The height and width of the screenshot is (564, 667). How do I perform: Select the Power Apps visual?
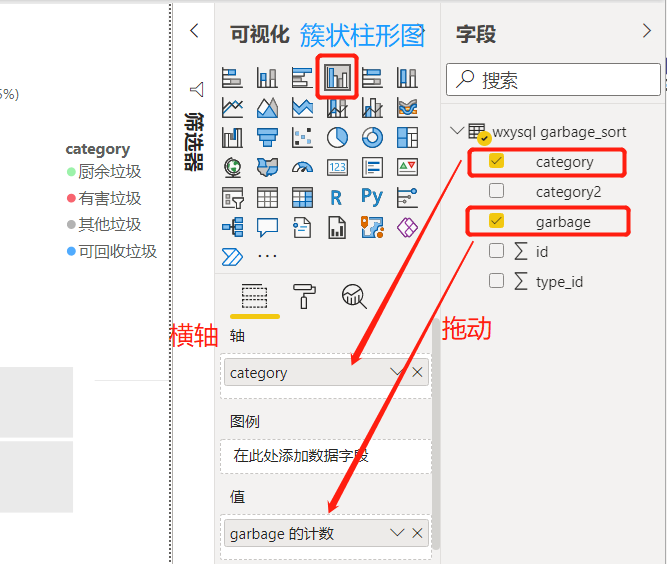click(407, 227)
